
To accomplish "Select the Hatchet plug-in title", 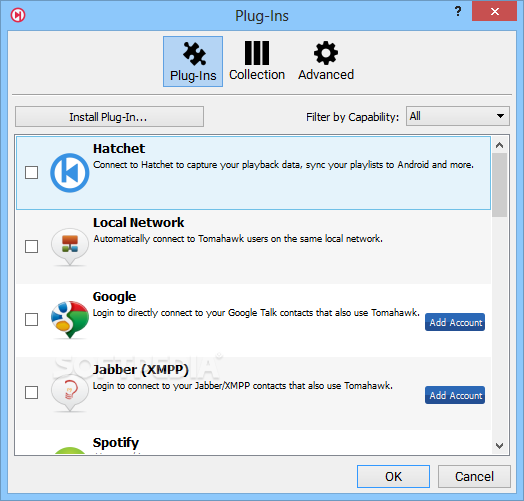I will pos(119,148).
